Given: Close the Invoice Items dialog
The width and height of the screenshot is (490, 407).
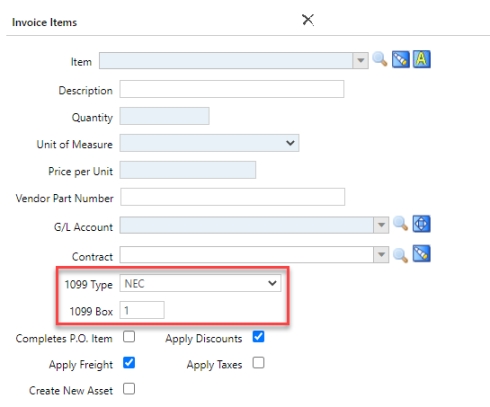Looking at the screenshot, I should coord(308,20).
